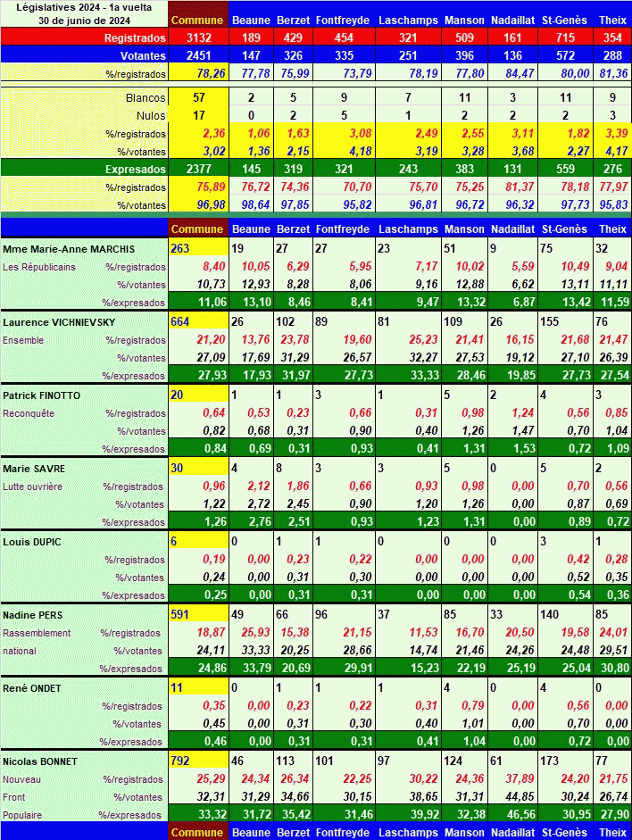Click BONNET commune total 792

pyautogui.click(x=180, y=761)
